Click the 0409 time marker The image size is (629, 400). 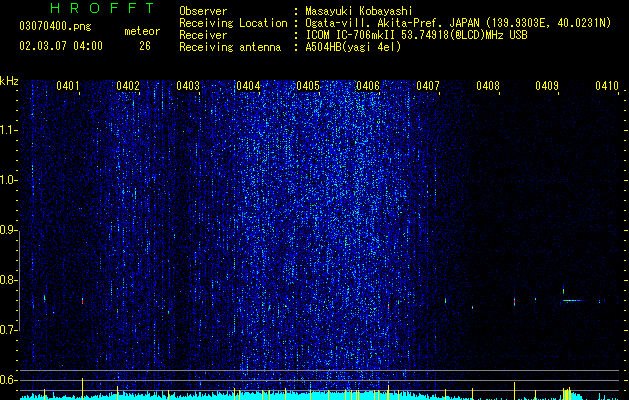coord(547,85)
